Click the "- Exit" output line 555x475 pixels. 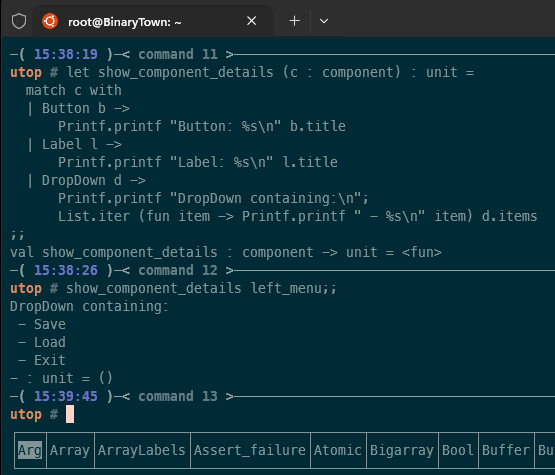42,360
